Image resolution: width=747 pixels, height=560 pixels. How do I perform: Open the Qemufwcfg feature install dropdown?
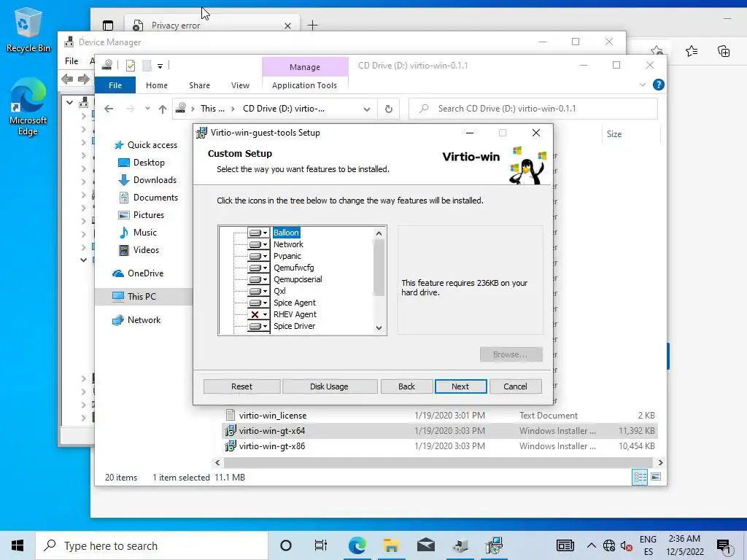[258, 268]
